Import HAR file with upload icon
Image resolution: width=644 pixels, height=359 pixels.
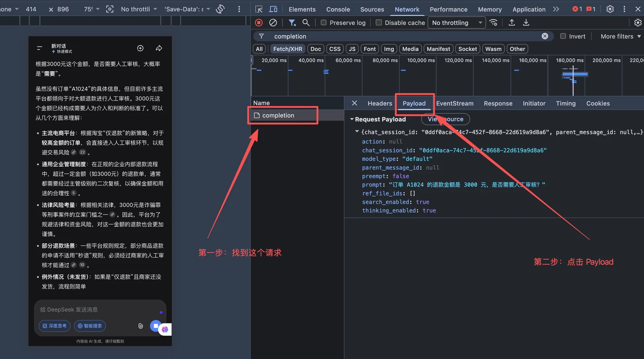(x=512, y=23)
